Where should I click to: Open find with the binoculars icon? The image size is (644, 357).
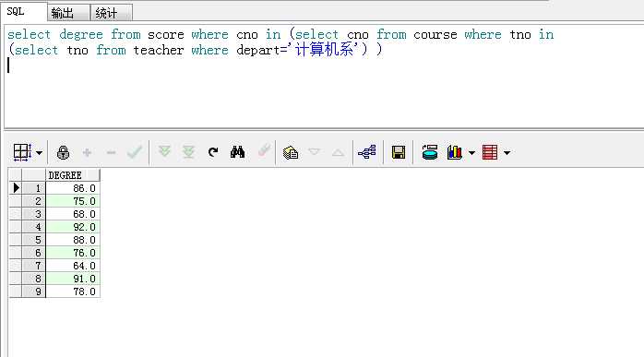[237, 152]
